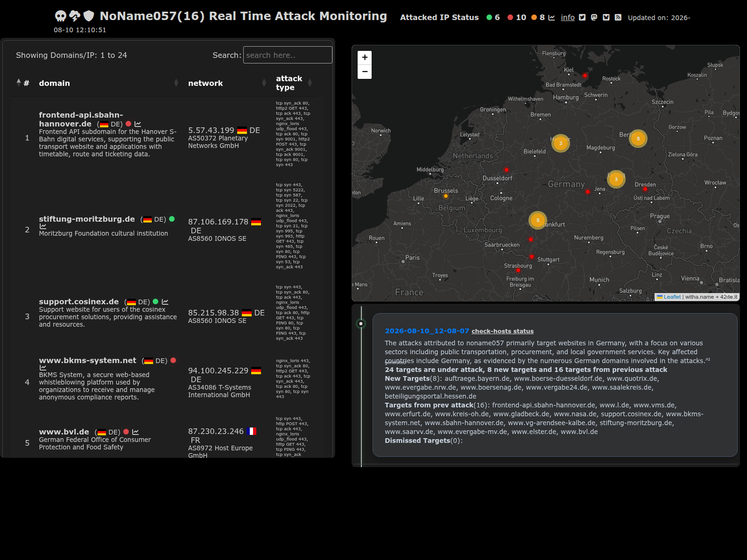This screenshot has height=560, width=747.
Task: Click the orange status dot in the header
Action: point(534,17)
